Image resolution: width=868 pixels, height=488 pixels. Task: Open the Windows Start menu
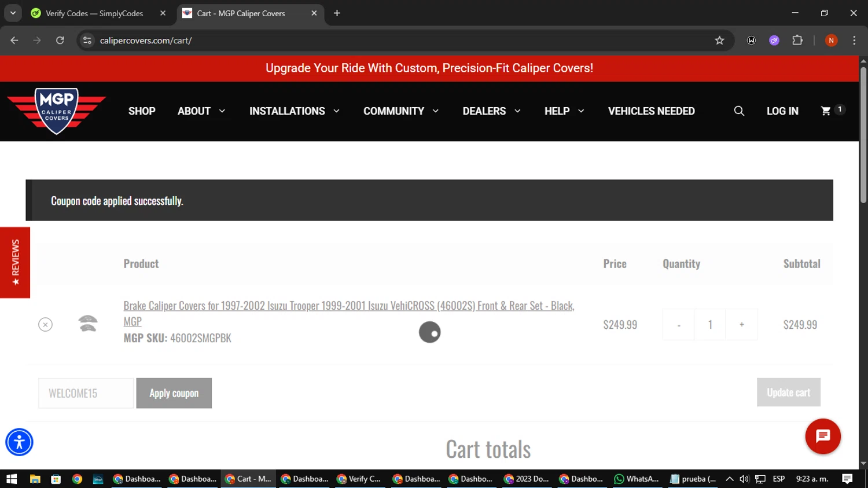(12, 479)
